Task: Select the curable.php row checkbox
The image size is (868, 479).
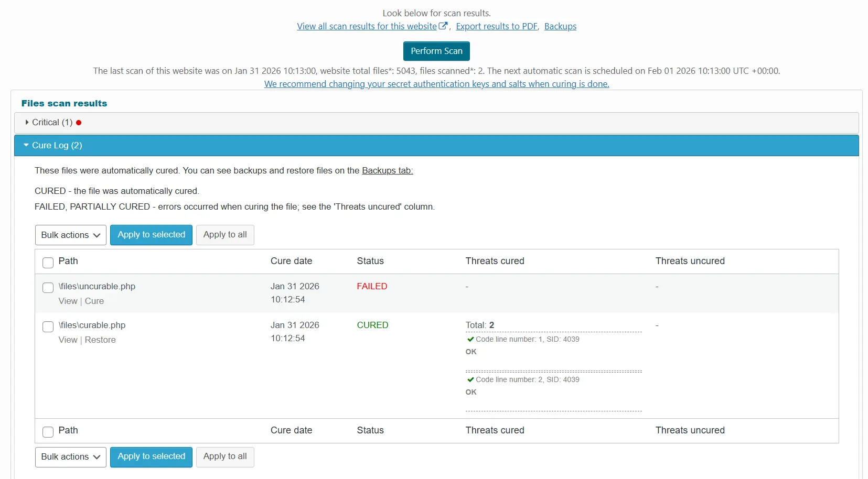Action: (x=48, y=326)
